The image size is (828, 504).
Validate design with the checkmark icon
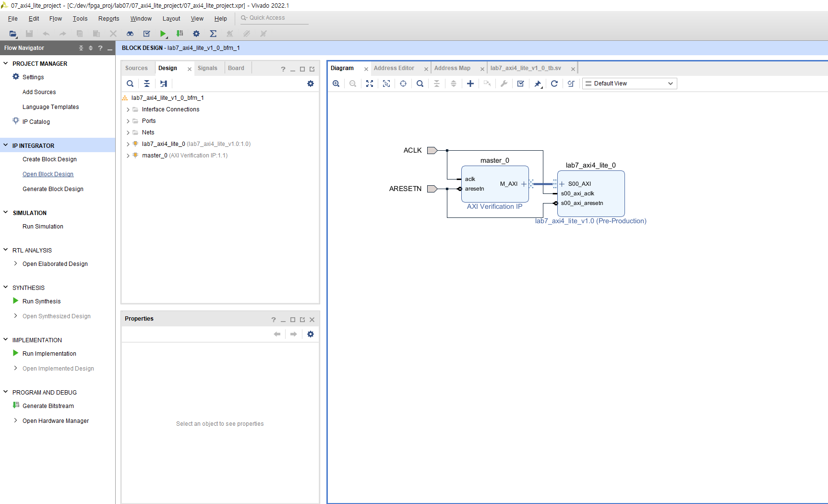[521, 84]
